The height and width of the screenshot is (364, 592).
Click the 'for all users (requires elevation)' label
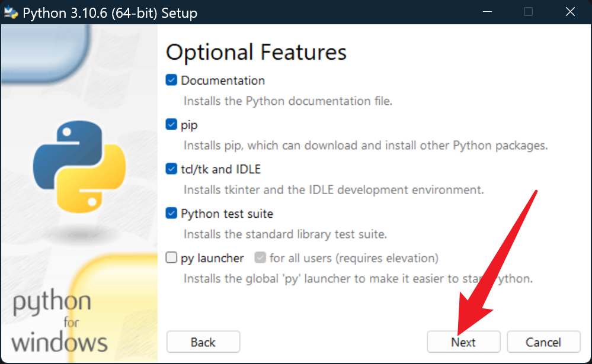pyautogui.click(x=354, y=258)
